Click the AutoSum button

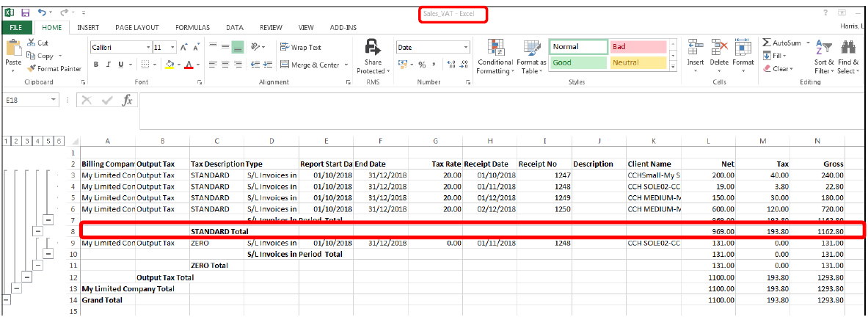(x=781, y=43)
